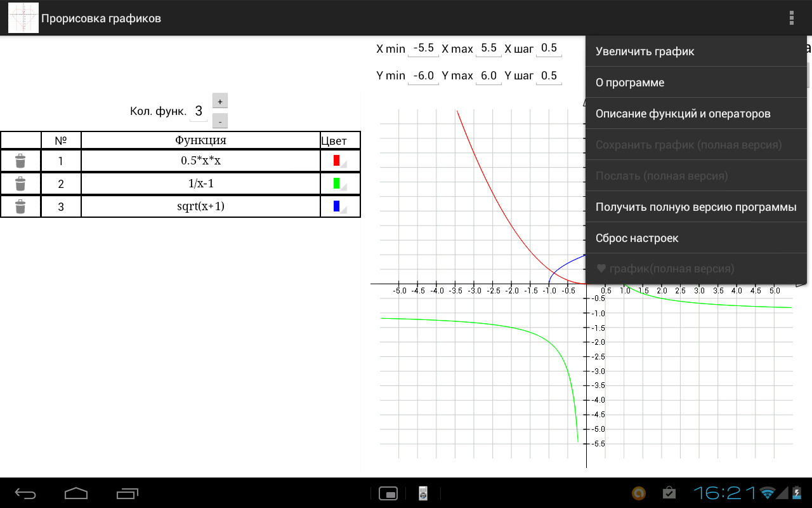Tap the remote icon in the navigation bar
The image size is (812, 508).
coord(423,493)
